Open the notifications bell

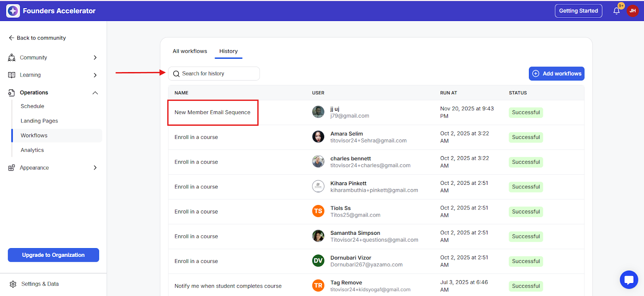tap(616, 11)
